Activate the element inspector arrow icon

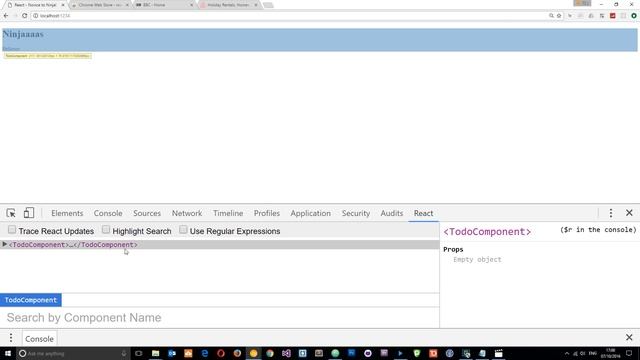pos(11,213)
